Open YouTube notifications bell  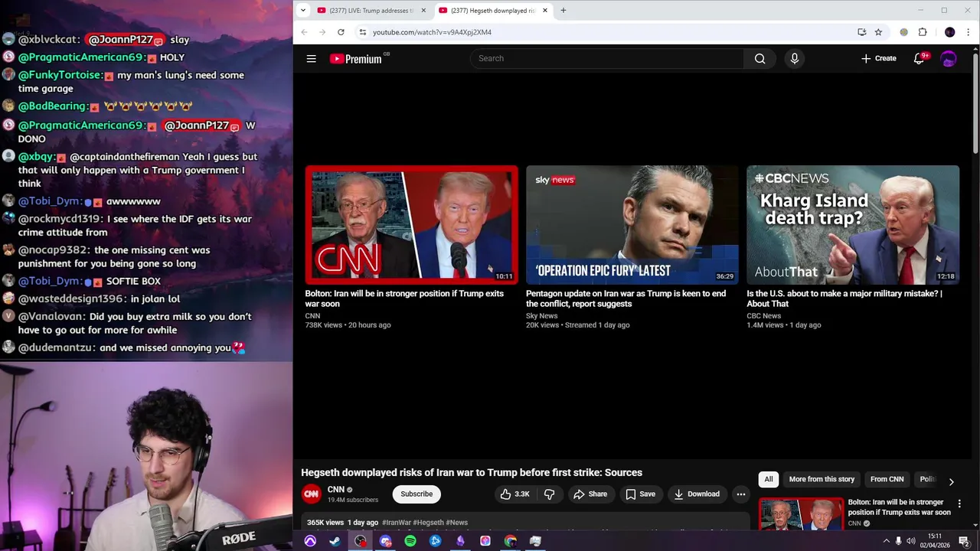click(x=920, y=58)
